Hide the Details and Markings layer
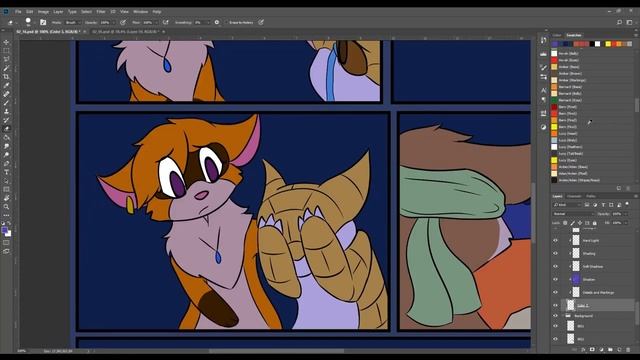 555,292
